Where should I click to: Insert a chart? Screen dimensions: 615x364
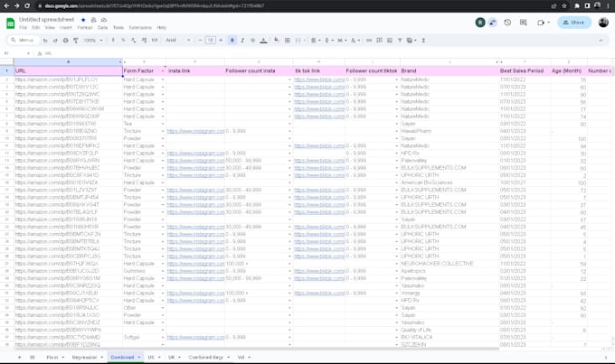(x=390, y=40)
